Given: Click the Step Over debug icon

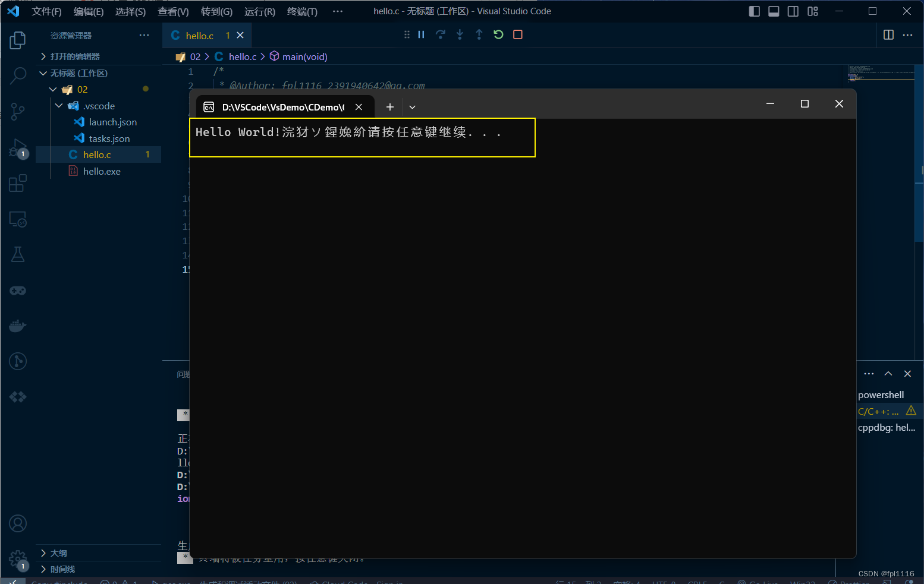Looking at the screenshot, I should 440,34.
